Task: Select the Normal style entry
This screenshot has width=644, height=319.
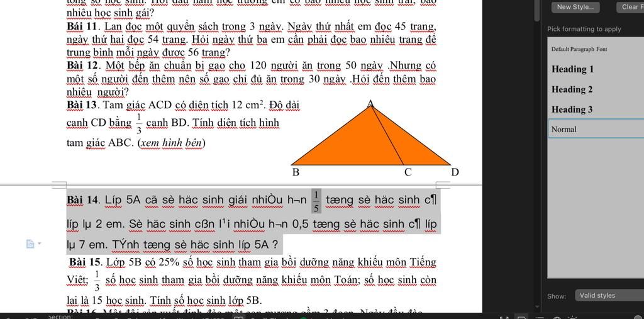Action: point(596,129)
